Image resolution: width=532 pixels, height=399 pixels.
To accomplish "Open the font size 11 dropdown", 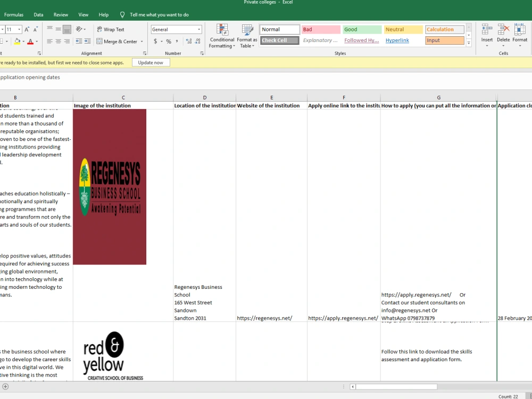I will pos(19,29).
